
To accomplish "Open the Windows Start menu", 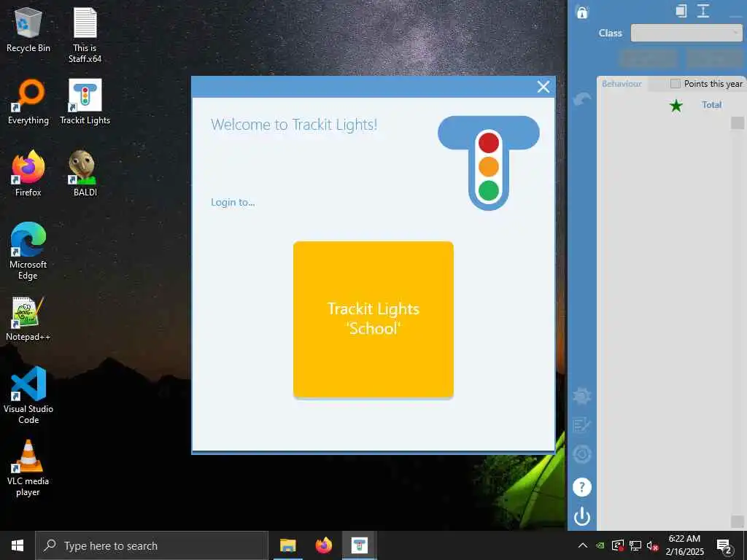I will pyautogui.click(x=18, y=545).
